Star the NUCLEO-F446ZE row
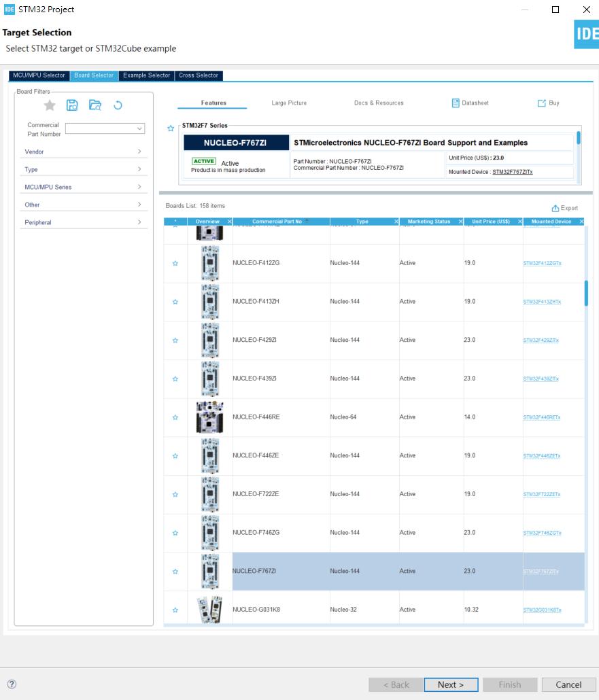This screenshot has width=599, height=700. pos(175,456)
